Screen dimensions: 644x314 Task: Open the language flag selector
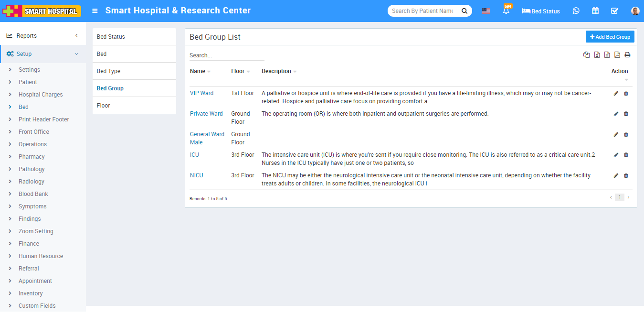click(x=486, y=11)
